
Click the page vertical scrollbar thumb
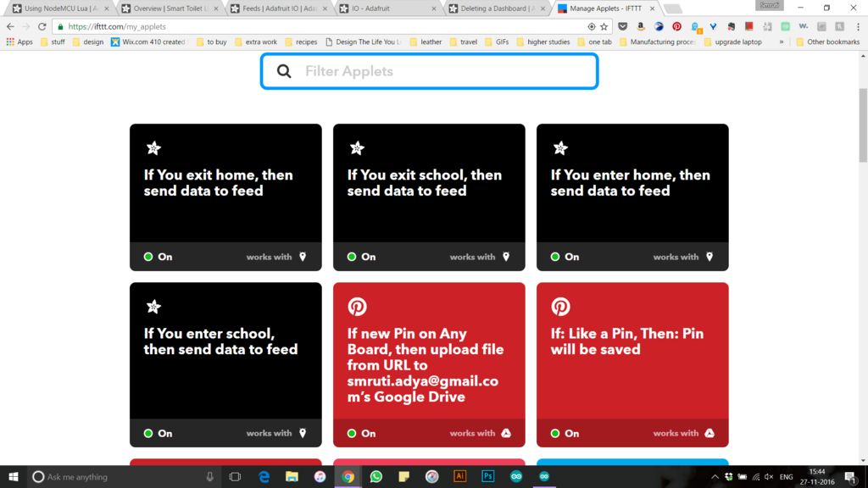pyautogui.click(x=863, y=125)
